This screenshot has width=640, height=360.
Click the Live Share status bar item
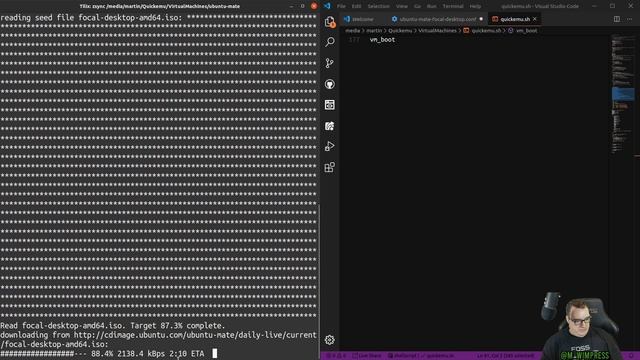click(367, 356)
